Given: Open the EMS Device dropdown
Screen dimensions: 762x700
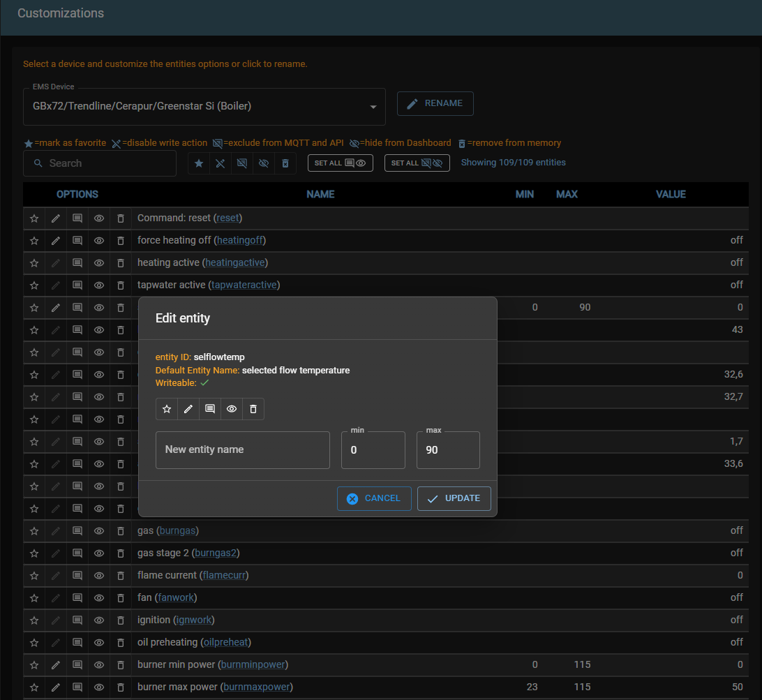Looking at the screenshot, I should pyautogui.click(x=204, y=107).
